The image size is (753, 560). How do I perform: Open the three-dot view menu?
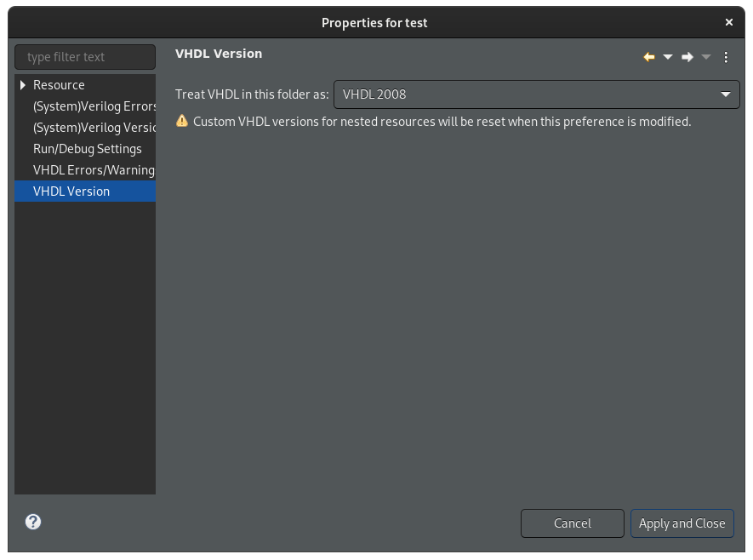pyautogui.click(x=726, y=57)
